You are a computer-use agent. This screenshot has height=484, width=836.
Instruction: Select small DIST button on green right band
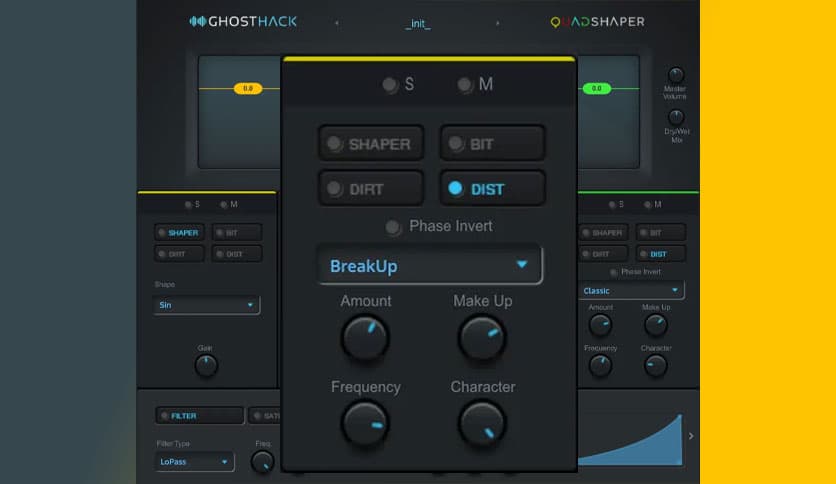tap(661, 254)
